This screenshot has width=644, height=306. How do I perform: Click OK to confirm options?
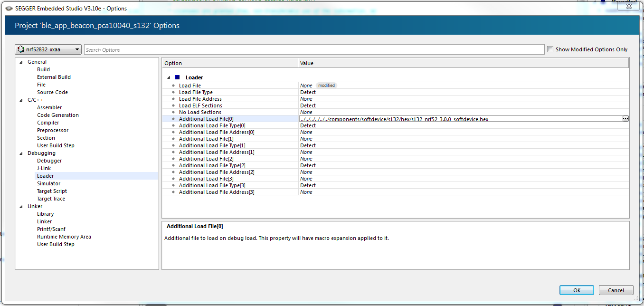coord(577,290)
